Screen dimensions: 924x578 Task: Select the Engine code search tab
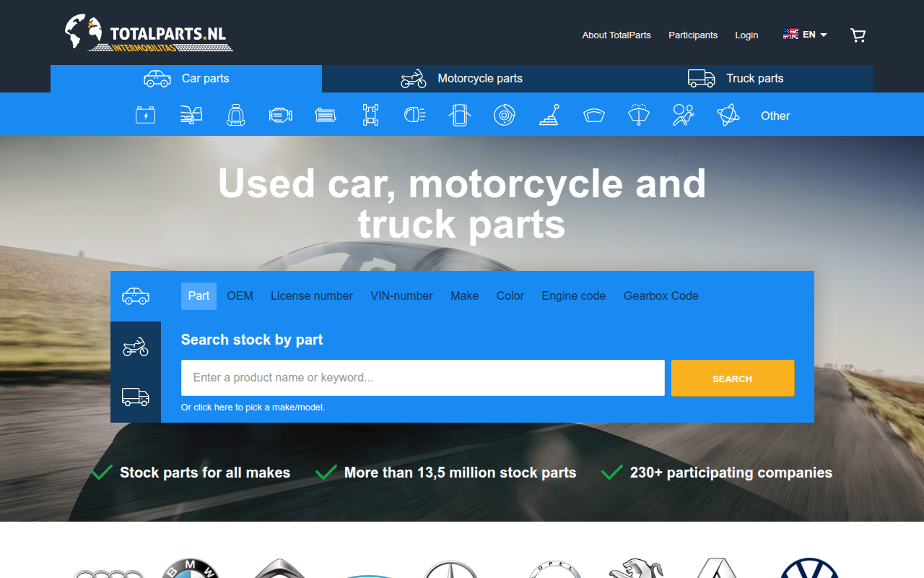[574, 296]
